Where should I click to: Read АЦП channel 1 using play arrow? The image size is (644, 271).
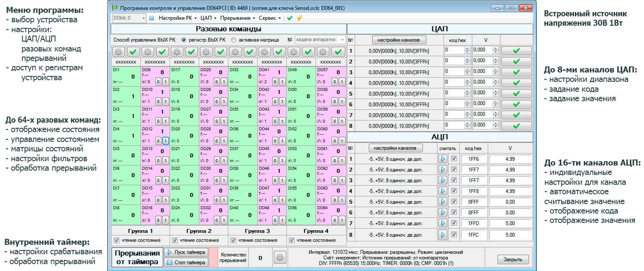443,159
